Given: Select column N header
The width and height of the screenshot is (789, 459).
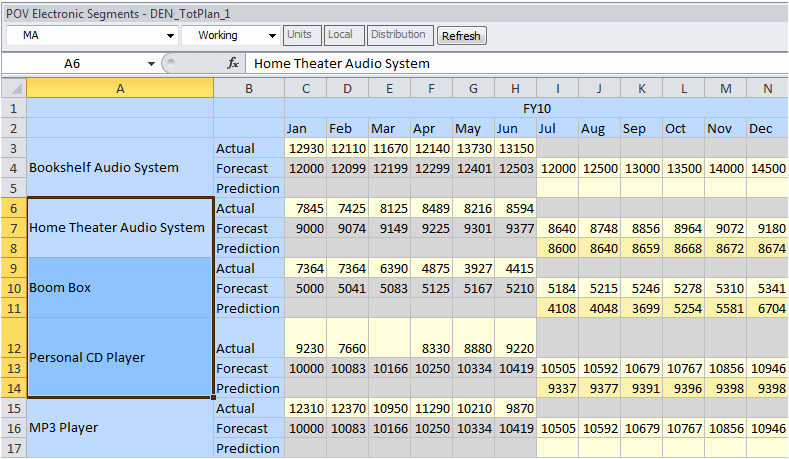Looking at the screenshot, I should (x=767, y=88).
